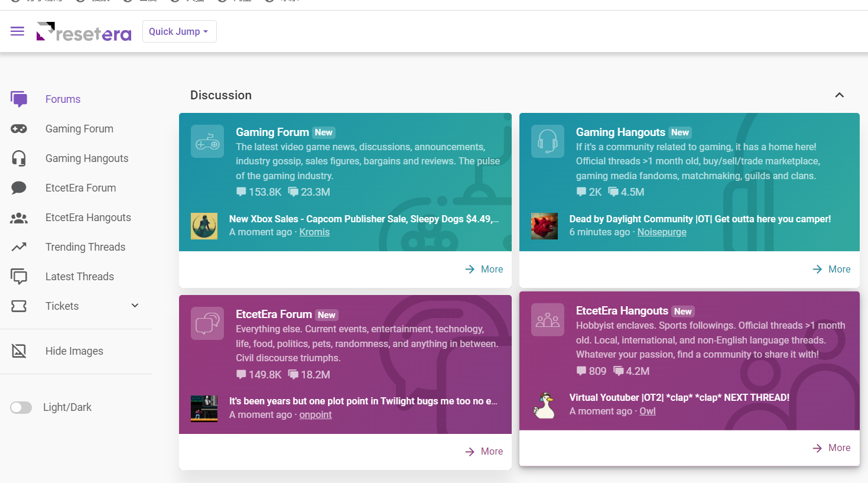Open the Dead by Daylight Community thread

pos(700,219)
